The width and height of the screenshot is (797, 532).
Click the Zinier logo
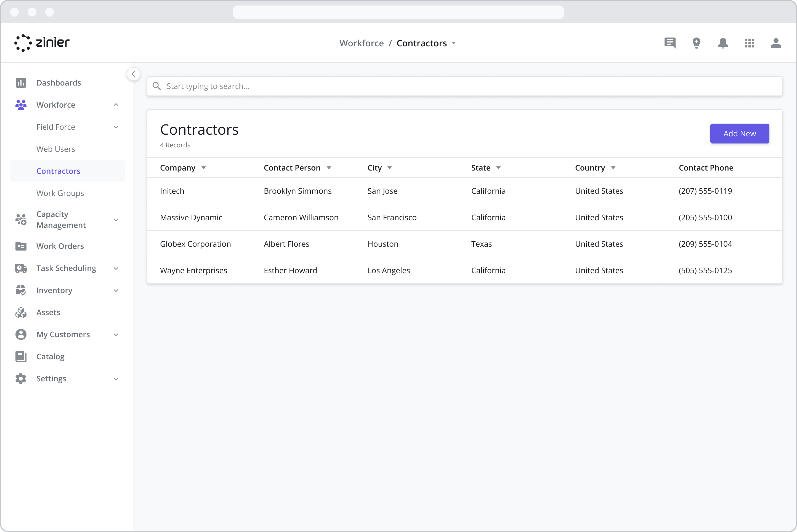[x=42, y=43]
